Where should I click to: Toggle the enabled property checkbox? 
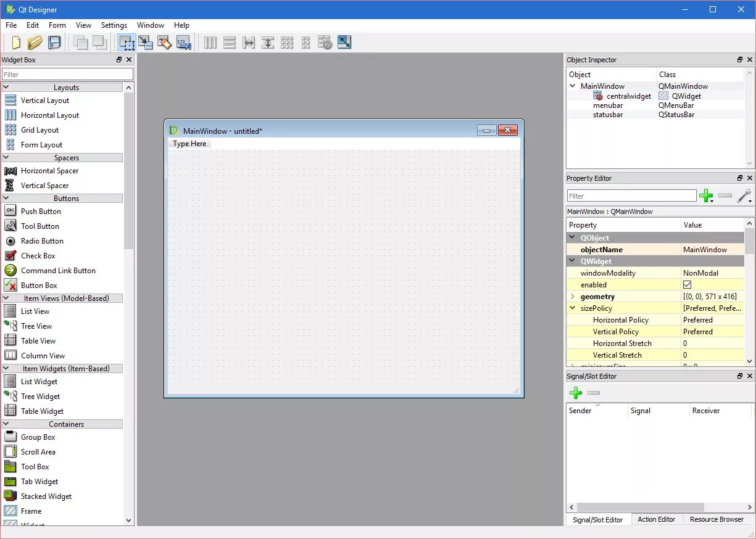687,285
